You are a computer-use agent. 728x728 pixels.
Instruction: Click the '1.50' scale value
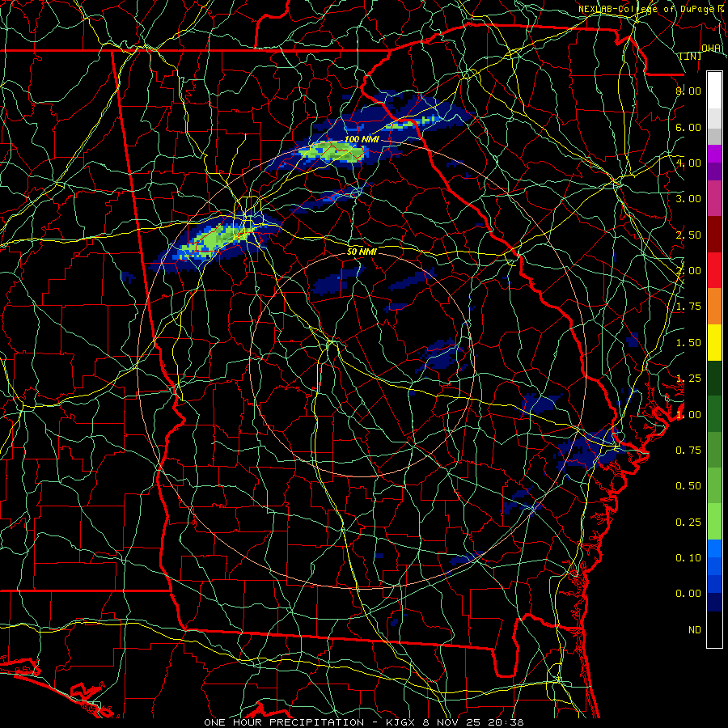click(x=688, y=343)
